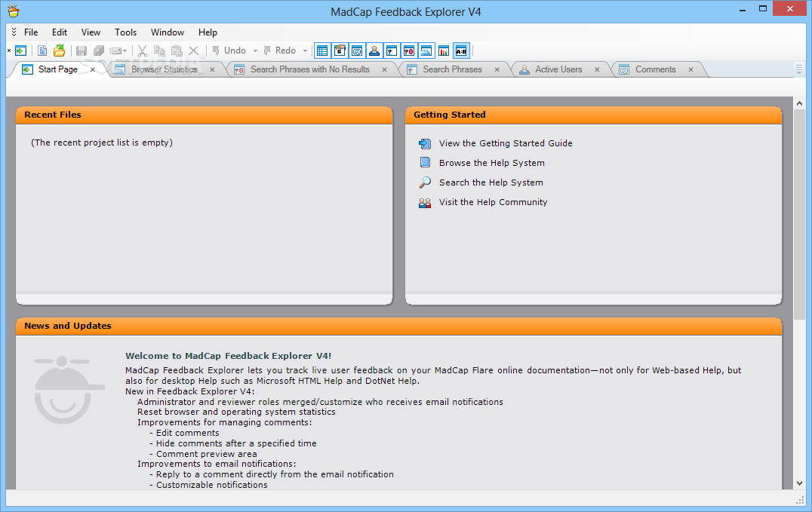Click the vertical scrollbar thumb

pyautogui.click(x=800, y=214)
